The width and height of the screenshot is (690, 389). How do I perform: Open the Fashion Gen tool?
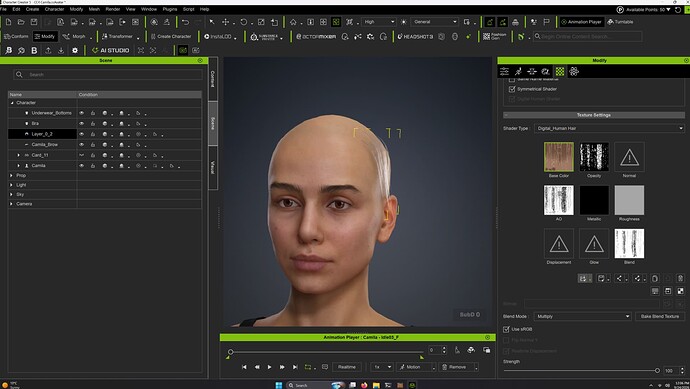495,37
